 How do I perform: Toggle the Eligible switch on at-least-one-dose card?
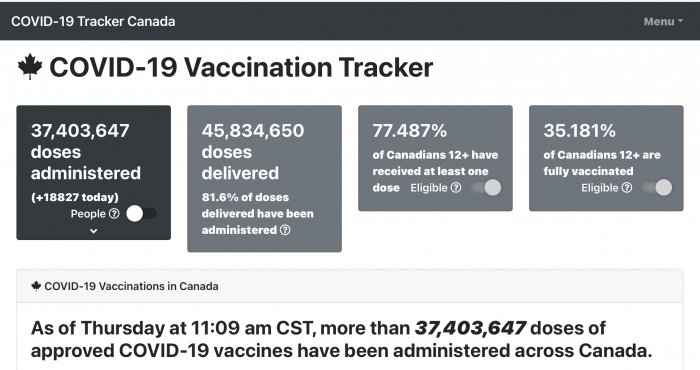point(486,187)
